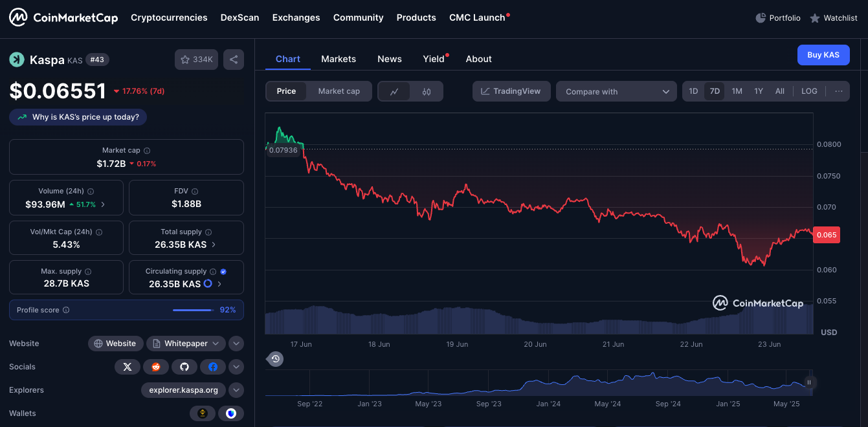Open the Website link button
Viewport: 868px width, 427px height.
pos(115,344)
